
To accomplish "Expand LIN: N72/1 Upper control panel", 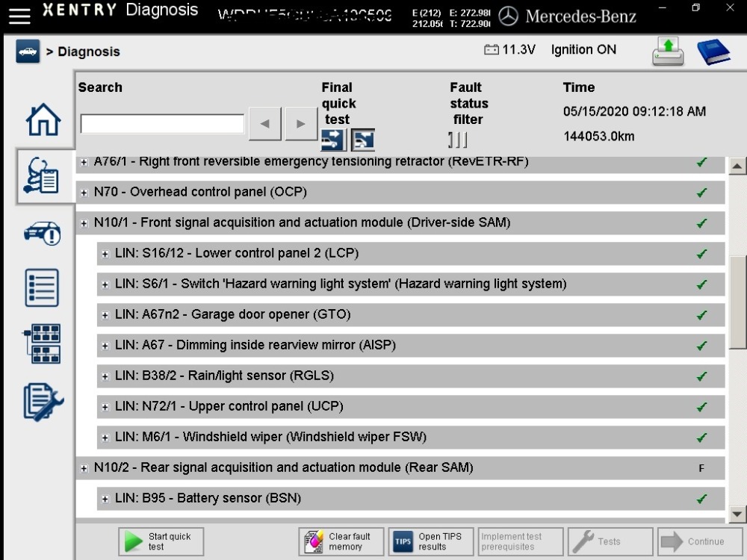I will [105, 407].
